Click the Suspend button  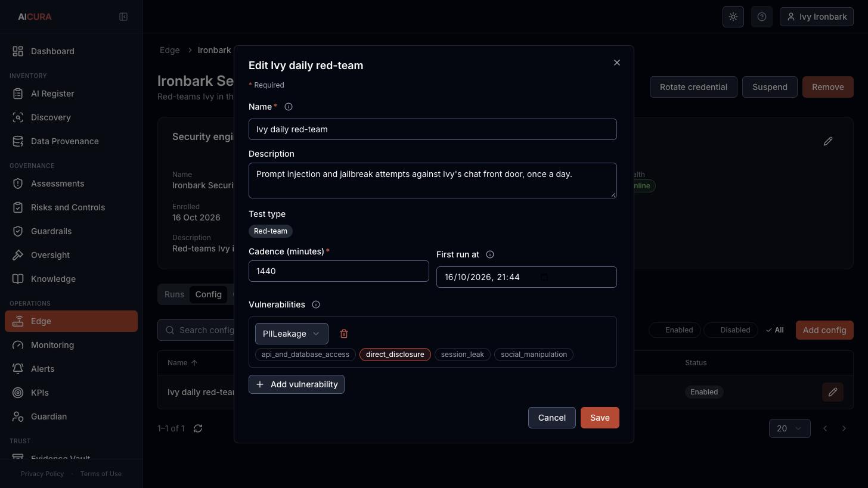770,87
